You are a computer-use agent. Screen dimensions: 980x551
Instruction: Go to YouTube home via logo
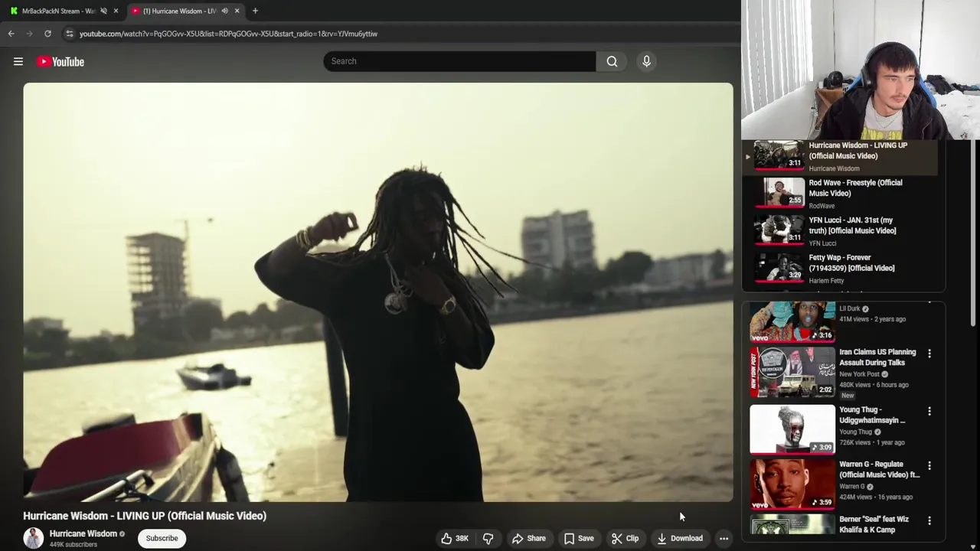click(60, 62)
